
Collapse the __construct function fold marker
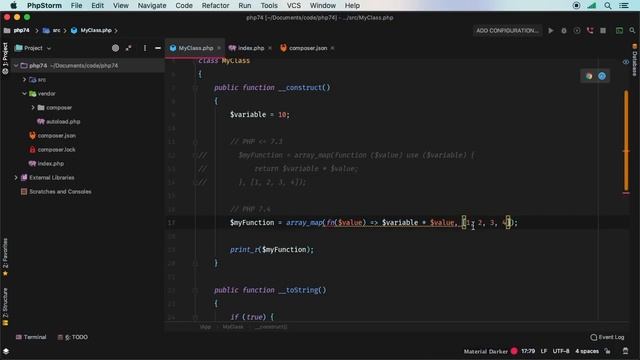pos(195,88)
